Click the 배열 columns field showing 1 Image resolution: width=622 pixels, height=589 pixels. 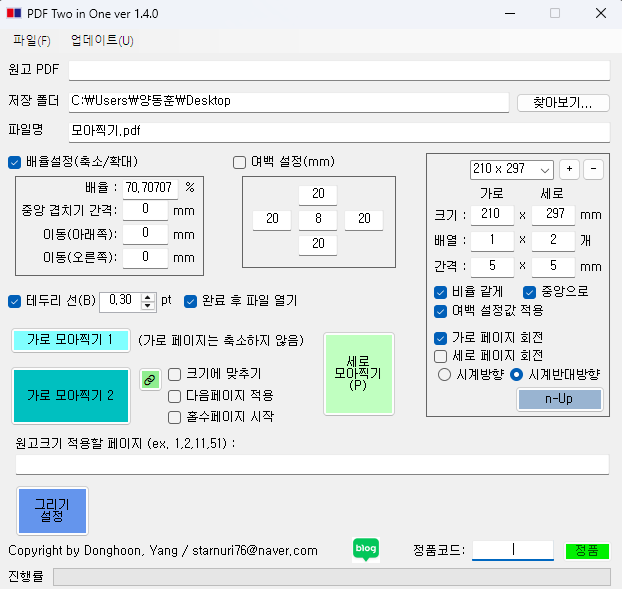pyautogui.click(x=492, y=241)
